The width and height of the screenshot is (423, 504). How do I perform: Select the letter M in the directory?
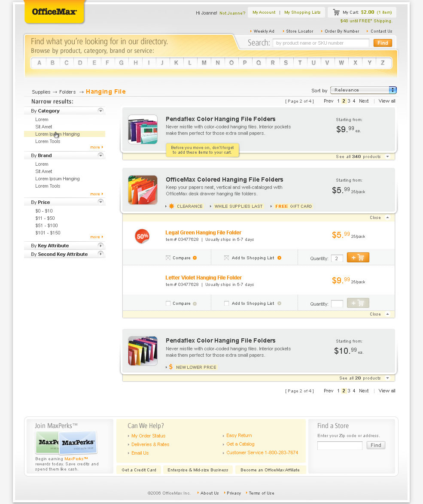(204, 62)
